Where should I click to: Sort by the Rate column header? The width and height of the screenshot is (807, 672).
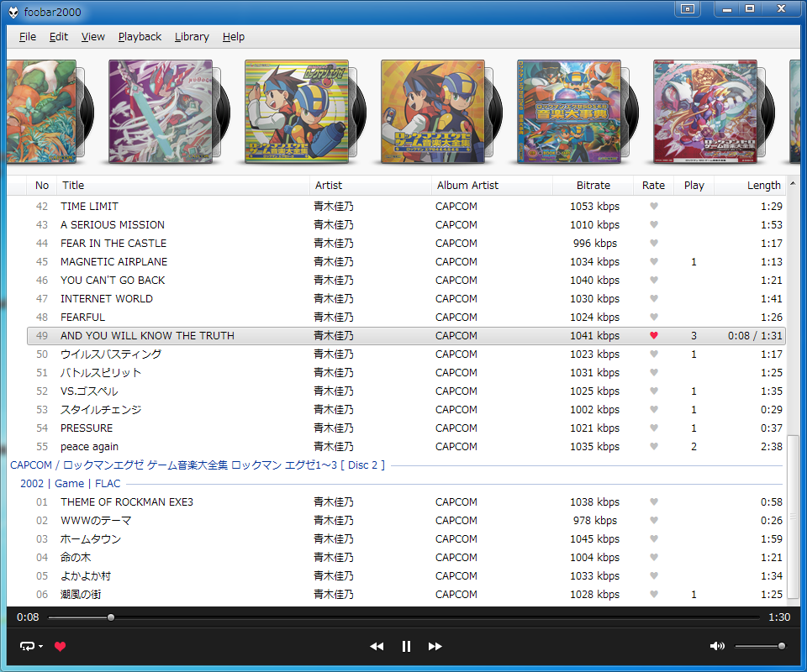coord(653,186)
